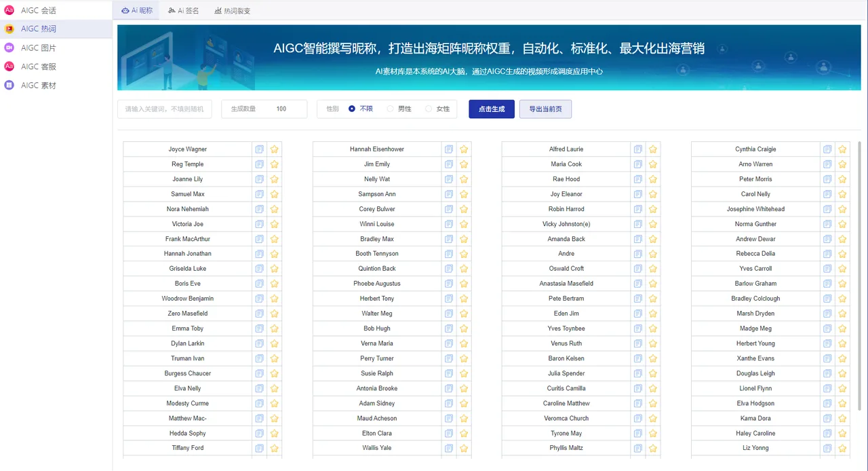The image size is (868, 471).
Task: Click copy icon beside Alfred Laurie
Action: coord(638,149)
